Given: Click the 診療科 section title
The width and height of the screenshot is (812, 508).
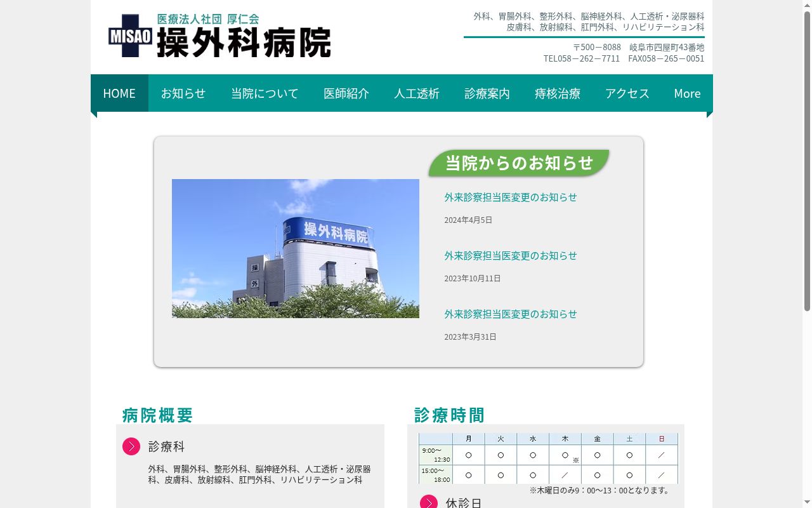Looking at the screenshot, I should coord(167,446).
